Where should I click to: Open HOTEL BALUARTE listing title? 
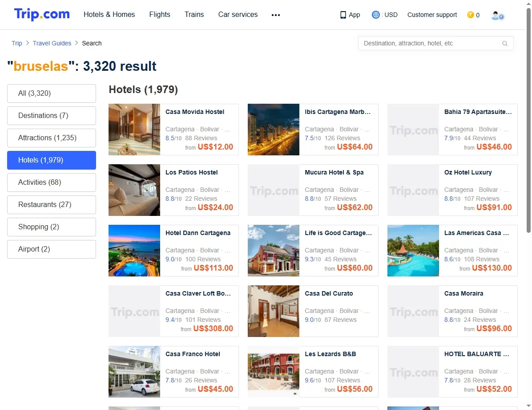(x=477, y=354)
